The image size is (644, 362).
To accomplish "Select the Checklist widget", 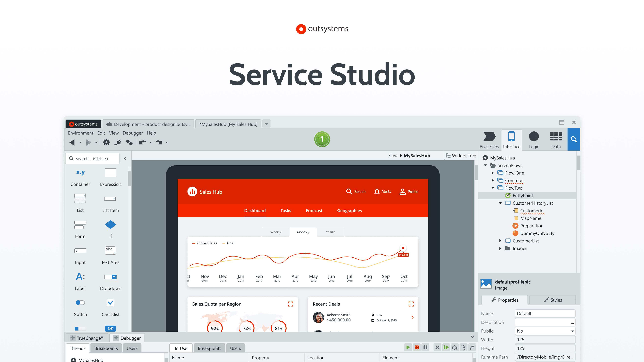I will click(111, 308).
